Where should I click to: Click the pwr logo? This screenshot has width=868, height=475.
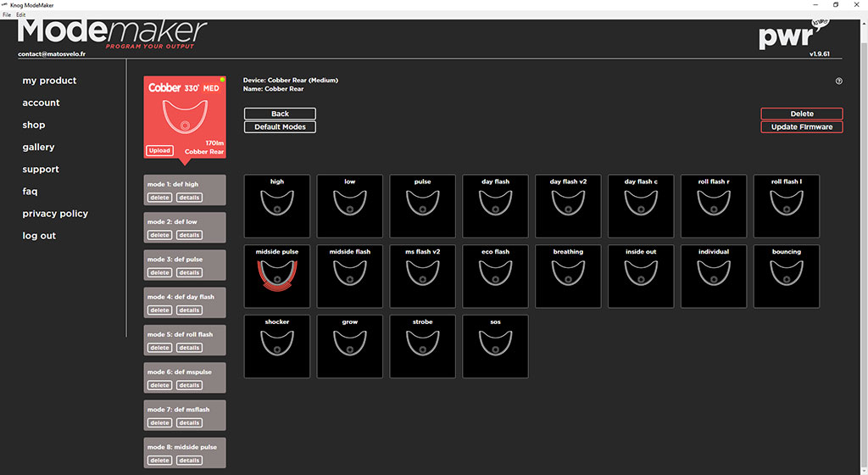tap(793, 34)
